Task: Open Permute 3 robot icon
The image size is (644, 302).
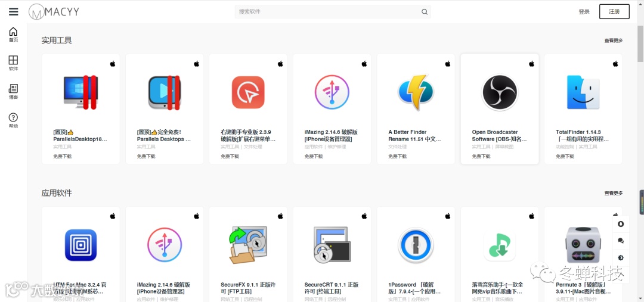Action: point(583,245)
